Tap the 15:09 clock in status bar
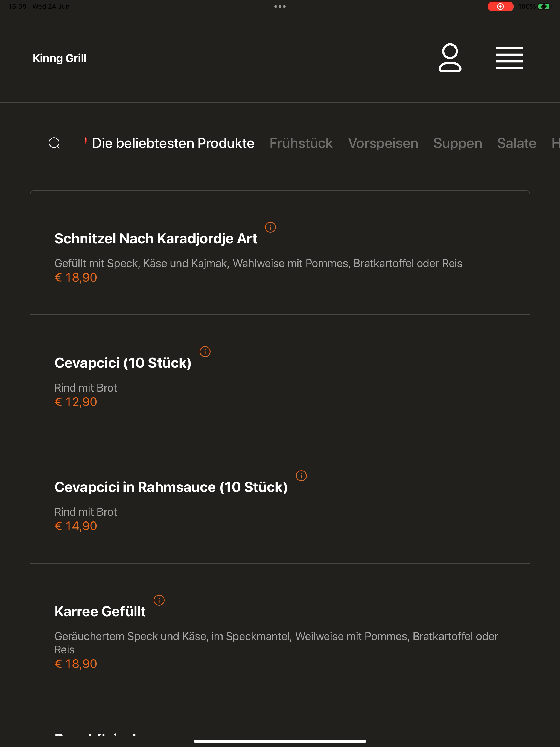The height and width of the screenshot is (747, 560). [17, 6]
